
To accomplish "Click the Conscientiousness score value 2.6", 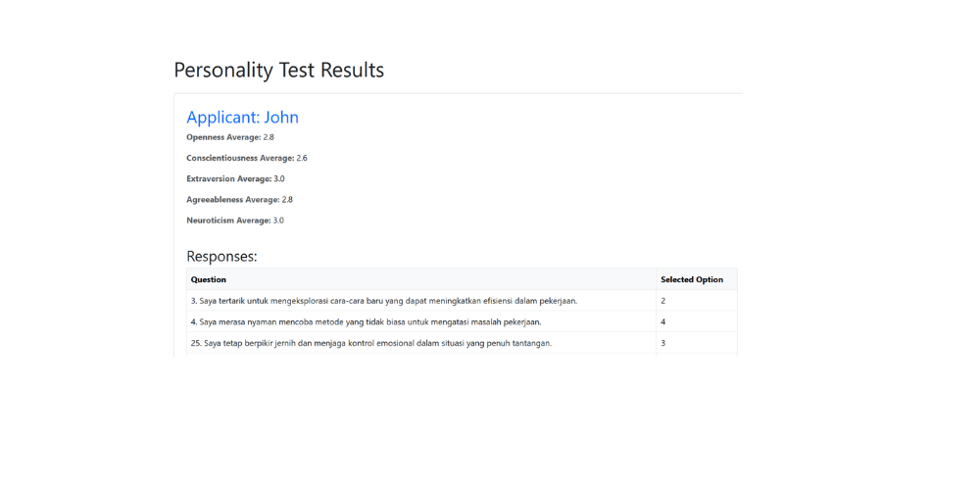I will 302,158.
